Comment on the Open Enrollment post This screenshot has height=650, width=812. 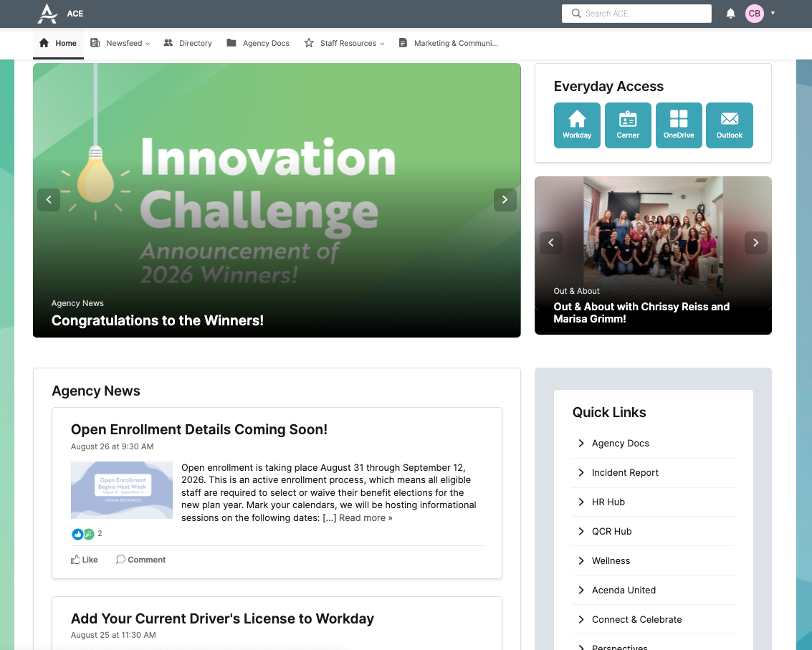[141, 560]
